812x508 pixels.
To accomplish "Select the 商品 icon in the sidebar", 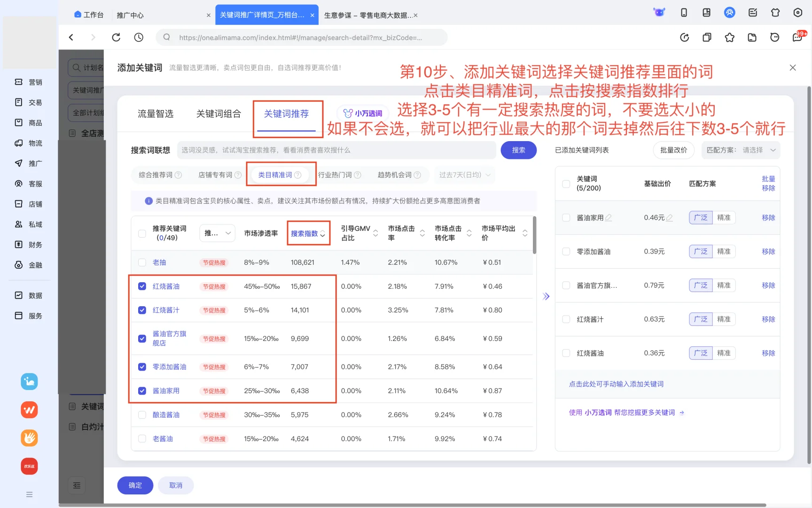I will click(x=29, y=122).
